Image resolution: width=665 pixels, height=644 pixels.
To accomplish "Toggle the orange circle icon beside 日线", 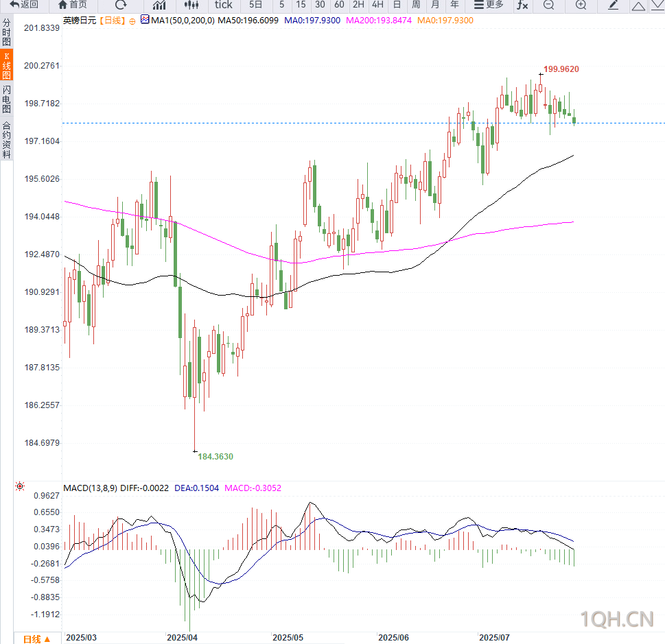I will [x=132, y=21].
